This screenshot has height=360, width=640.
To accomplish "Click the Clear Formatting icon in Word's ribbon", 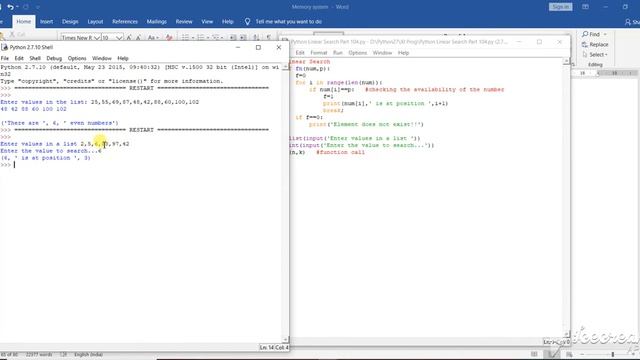I will click(x=169, y=38).
